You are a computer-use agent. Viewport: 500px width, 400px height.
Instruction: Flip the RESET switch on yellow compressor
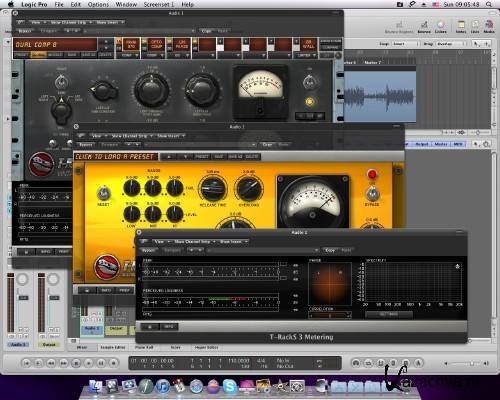click(103, 193)
